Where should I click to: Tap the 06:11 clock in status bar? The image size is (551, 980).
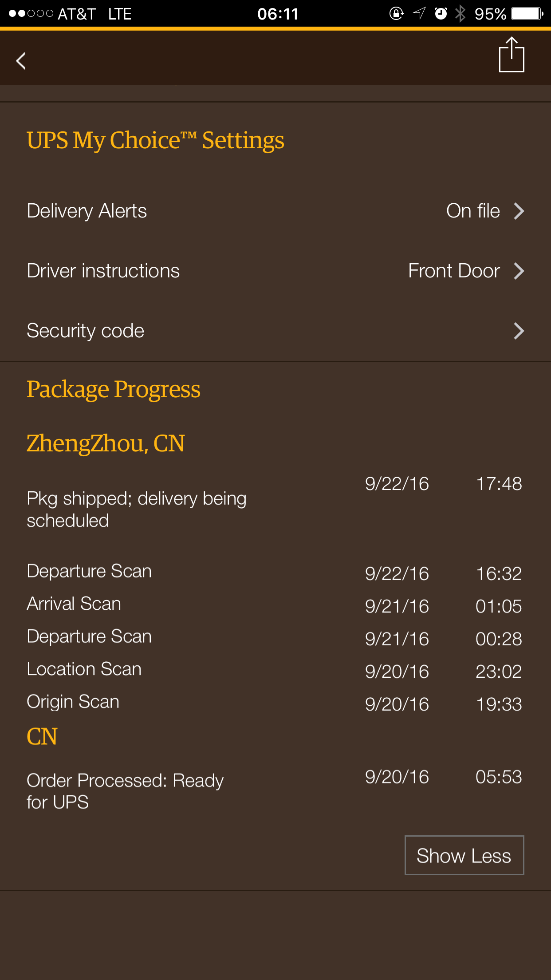pos(278,14)
